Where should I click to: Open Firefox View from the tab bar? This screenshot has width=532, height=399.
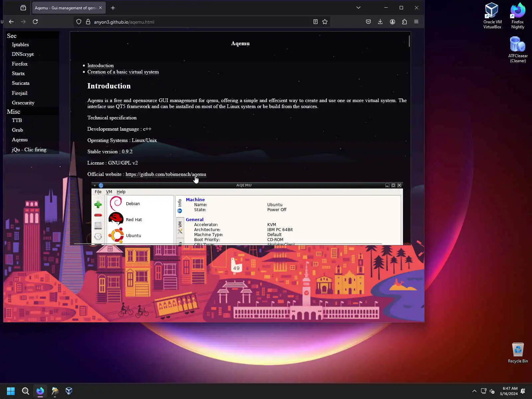pyautogui.click(x=23, y=8)
